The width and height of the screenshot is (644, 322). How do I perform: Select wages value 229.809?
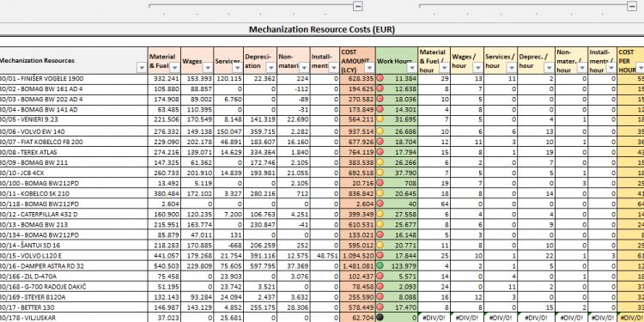coord(197,266)
